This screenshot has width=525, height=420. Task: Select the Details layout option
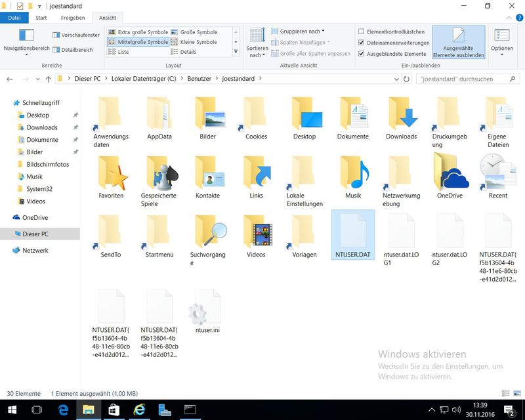coord(187,52)
